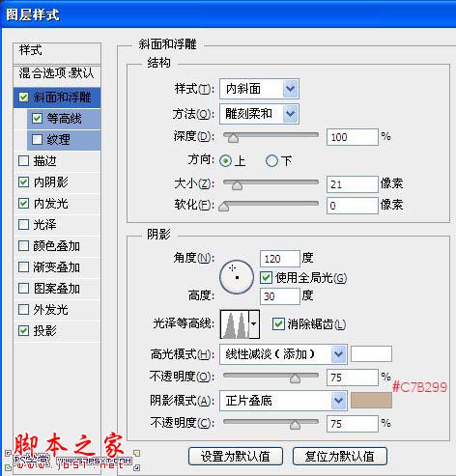Open the 方法 雕刻柔和 dropdown

click(259, 113)
